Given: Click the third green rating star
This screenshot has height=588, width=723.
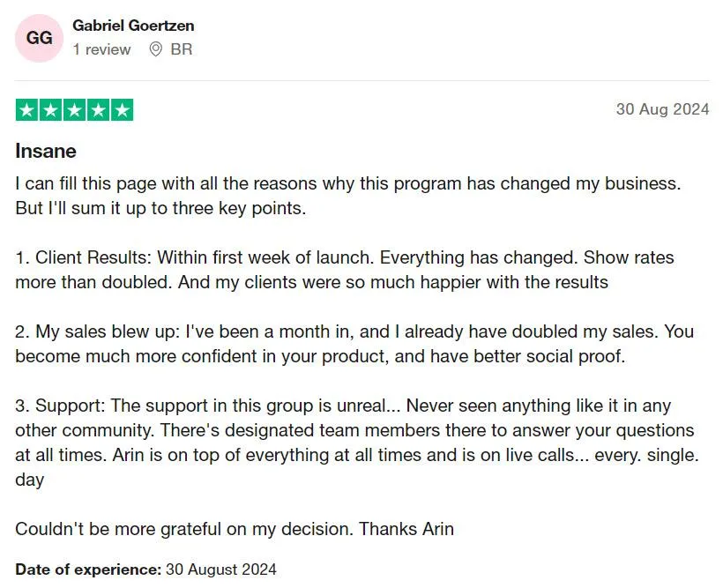Looking at the screenshot, I should click(x=74, y=110).
